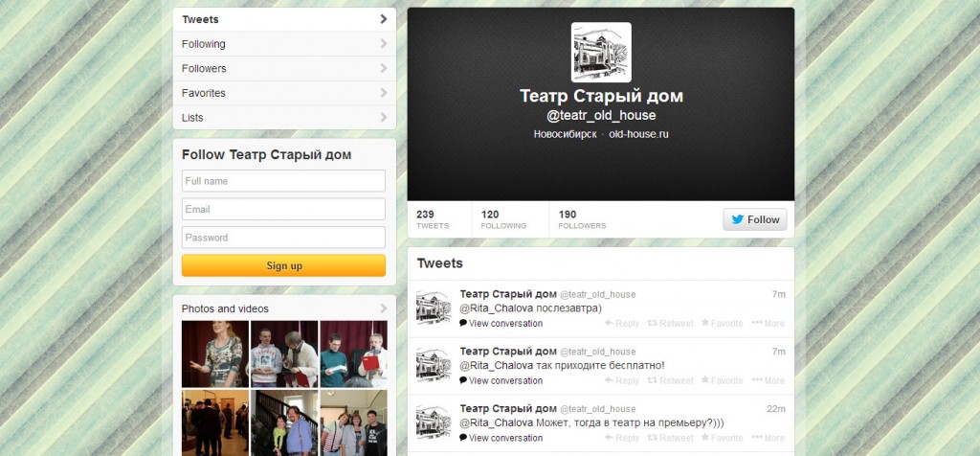The height and width of the screenshot is (456, 980).
Task: Click the avatar beside the послезавтра tweet
Action: click(434, 308)
